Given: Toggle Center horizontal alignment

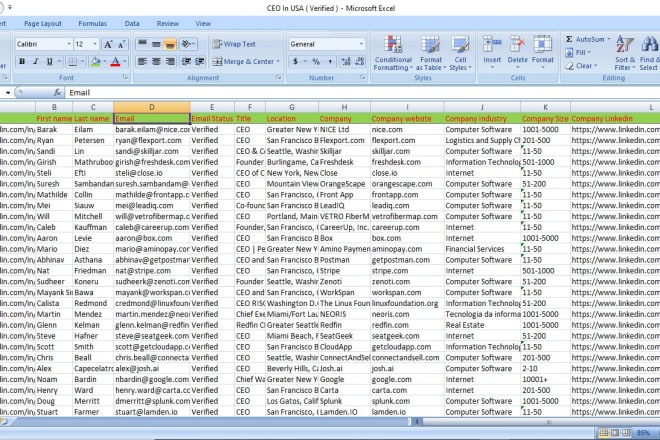Looking at the screenshot, I should [x=156, y=61].
